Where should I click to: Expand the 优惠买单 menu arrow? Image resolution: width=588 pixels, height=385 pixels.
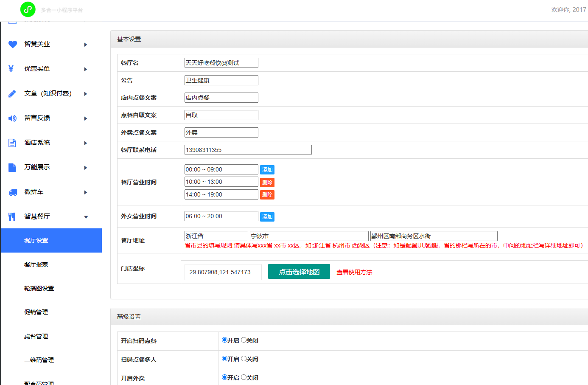pos(86,69)
